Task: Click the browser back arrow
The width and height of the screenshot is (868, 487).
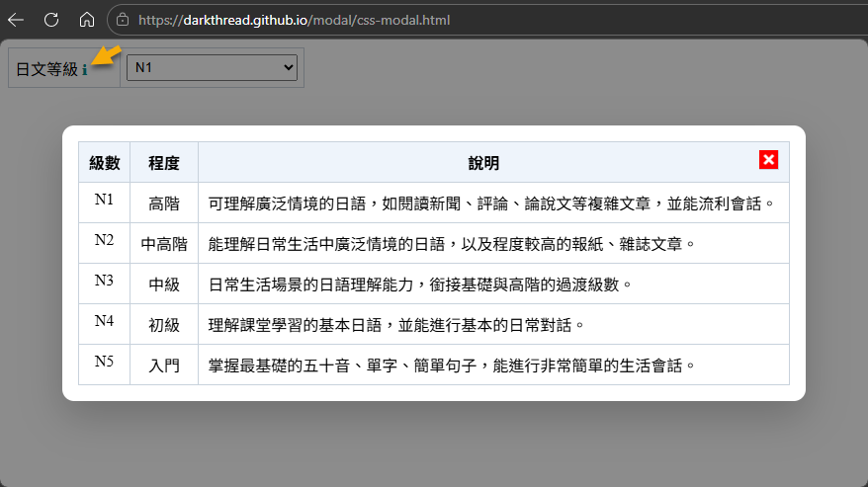Action: click(16, 20)
